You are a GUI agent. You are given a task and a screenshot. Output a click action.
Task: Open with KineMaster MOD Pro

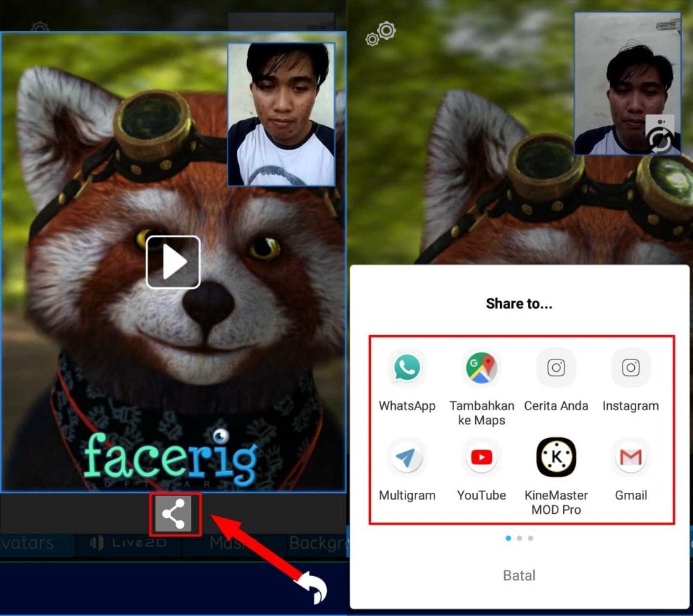click(556, 477)
